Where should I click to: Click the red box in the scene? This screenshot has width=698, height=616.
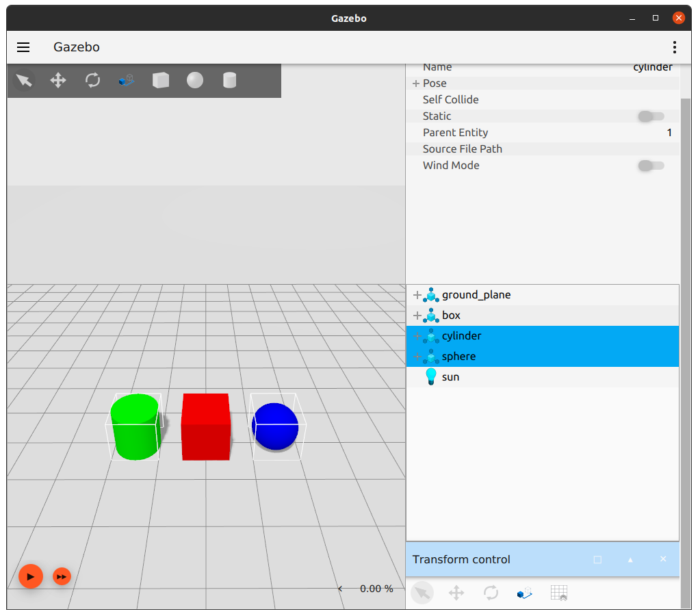point(206,427)
